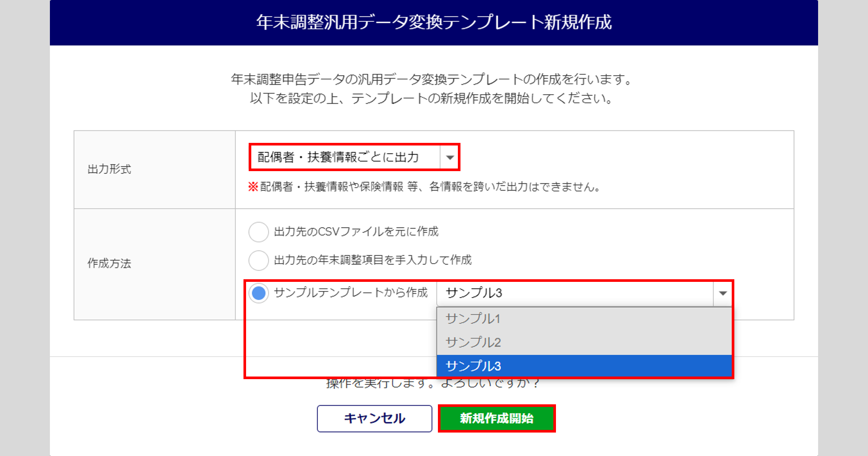868x456 pixels.
Task: Click the 年末調整汎用データ変換テンプレート新規作成 title bar
Action: click(434, 23)
